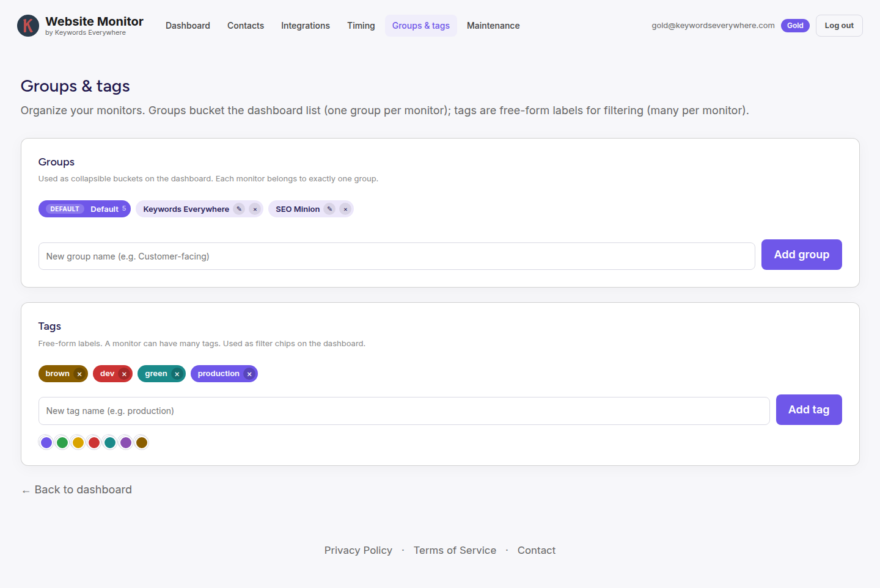Screen dimensions: 880x588
Task: Focus the New tag name field
Action: pos(404,411)
